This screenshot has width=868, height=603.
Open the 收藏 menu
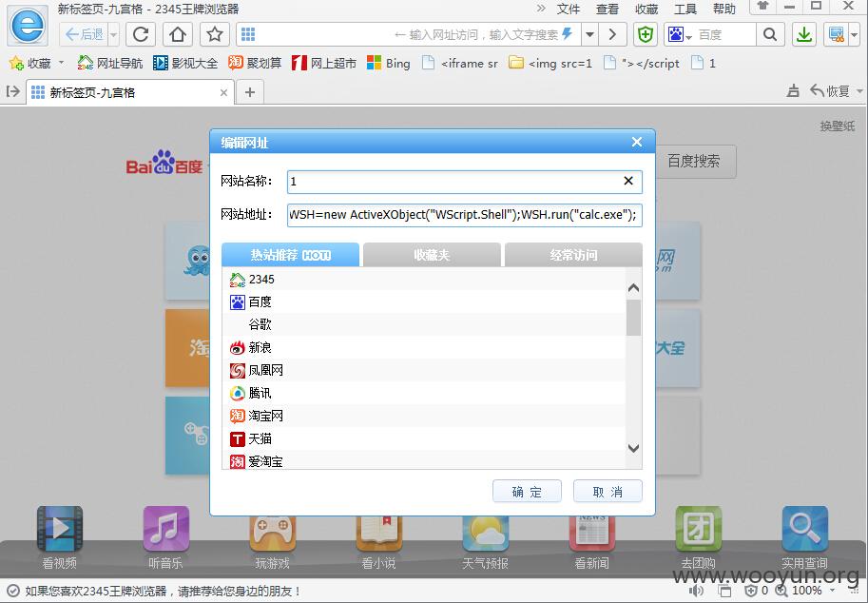[x=646, y=9]
